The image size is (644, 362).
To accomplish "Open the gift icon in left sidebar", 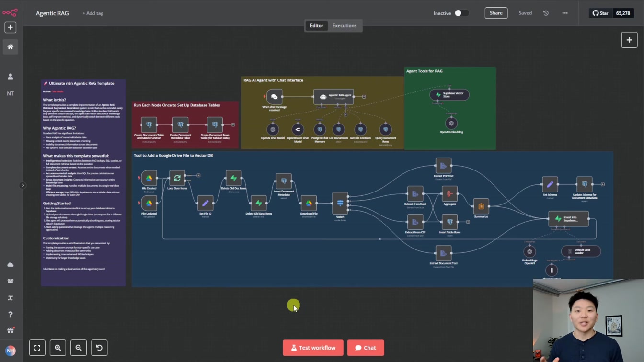I will coord(10,330).
